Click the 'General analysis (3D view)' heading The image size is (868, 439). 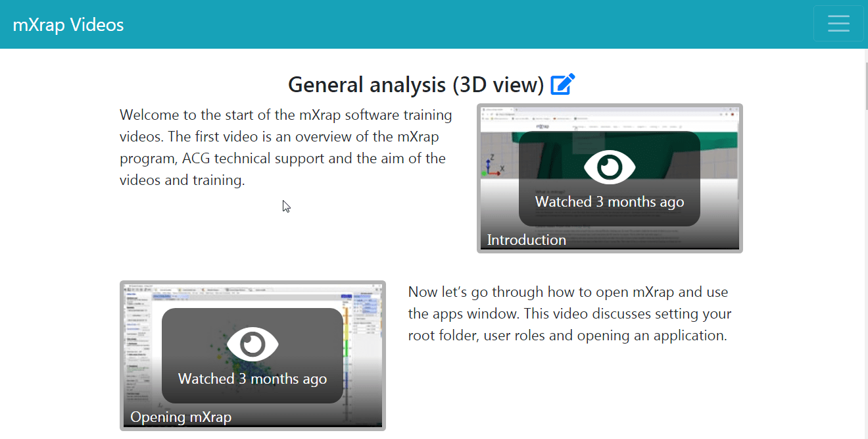[x=416, y=85]
